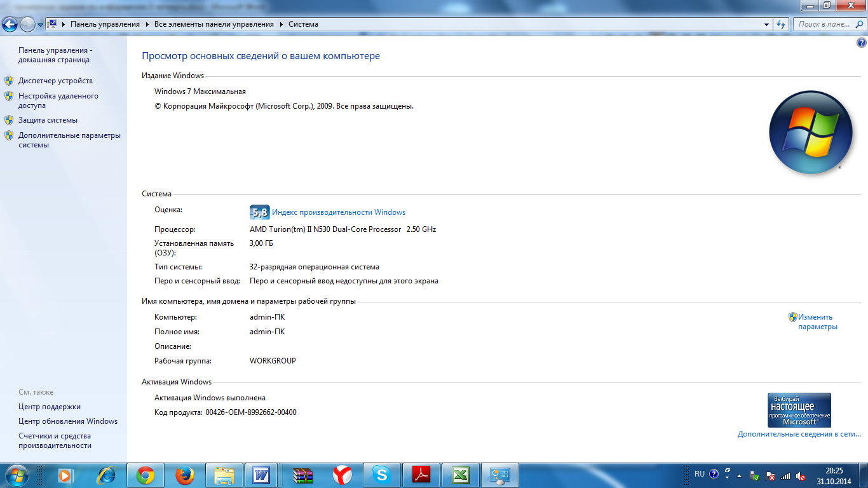Open Windows Explorer folder from taskbar
The height and width of the screenshot is (488, 868).
coord(224,475)
